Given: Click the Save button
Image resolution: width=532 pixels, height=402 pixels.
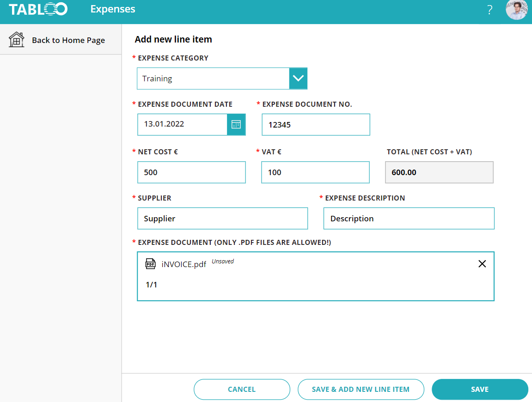Looking at the screenshot, I should pyautogui.click(x=480, y=390).
